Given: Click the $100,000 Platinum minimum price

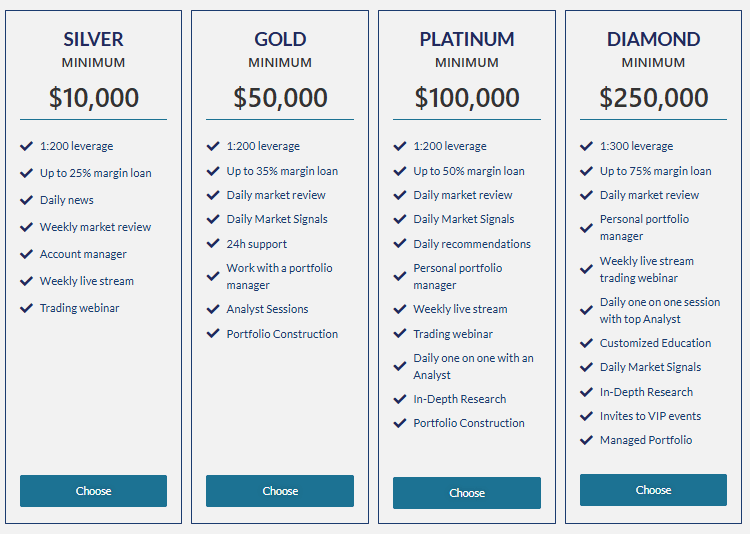Looking at the screenshot, I should (x=467, y=98).
